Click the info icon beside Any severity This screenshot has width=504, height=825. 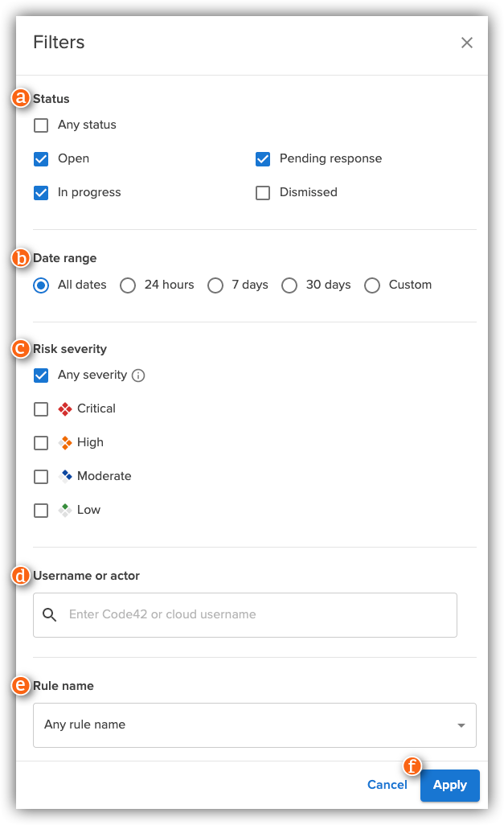137,375
